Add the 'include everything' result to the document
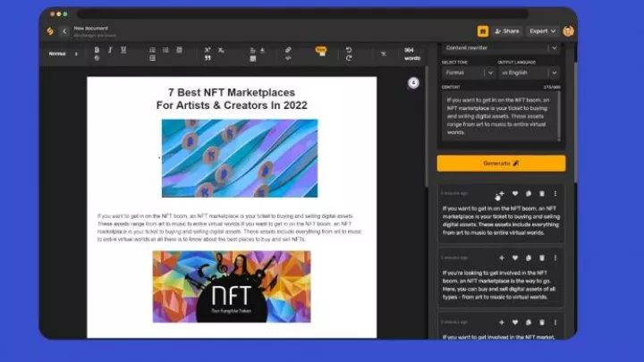644x362 pixels. tap(502, 193)
